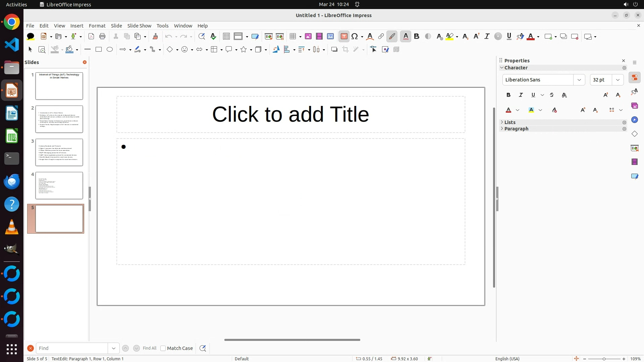The height and width of the screenshot is (362, 644).
Task: Toggle Italic in Character panel
Action: coord(521,95)
